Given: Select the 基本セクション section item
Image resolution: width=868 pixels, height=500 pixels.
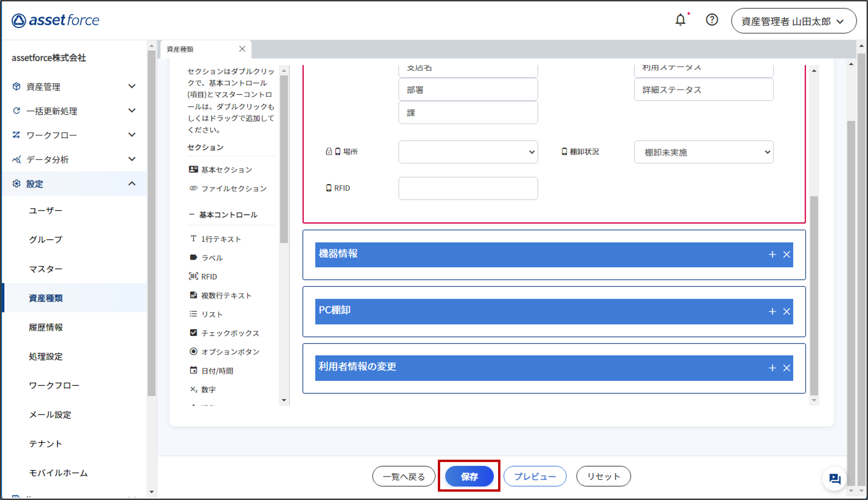Looking at the screenshot, I should (x=220, y=169).
